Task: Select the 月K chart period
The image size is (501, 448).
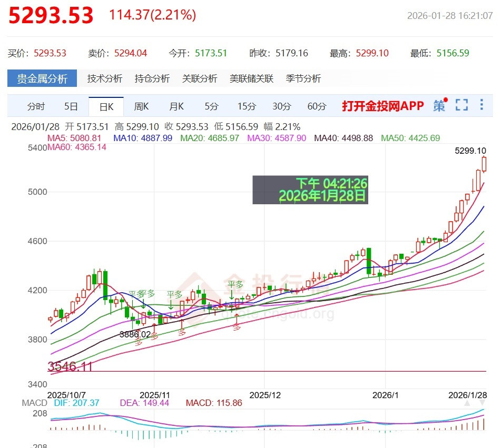Action: 176,106
